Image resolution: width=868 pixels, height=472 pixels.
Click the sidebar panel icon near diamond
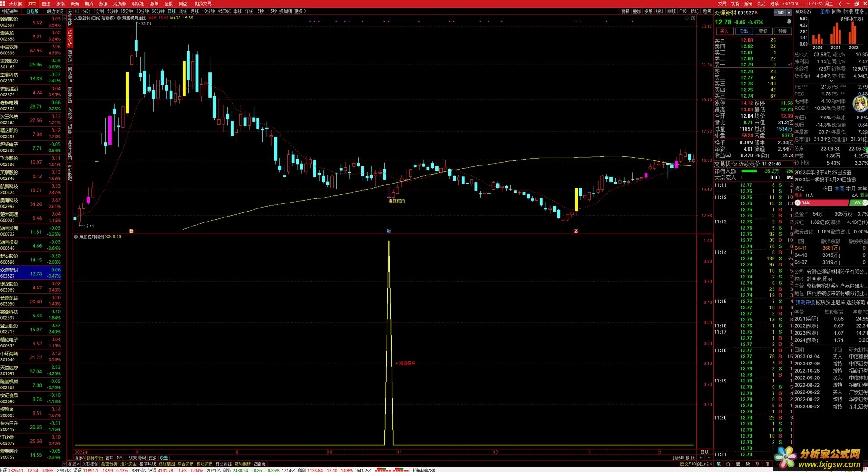693,18
